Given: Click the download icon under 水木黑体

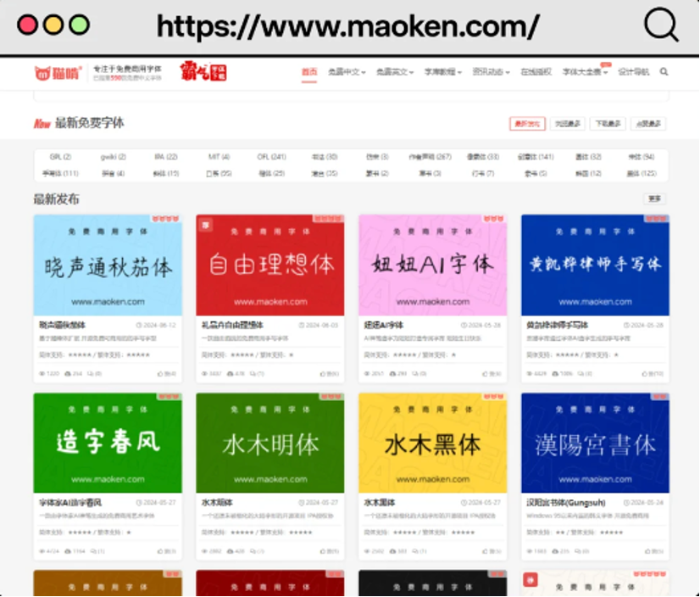Looking at the screenshot, I should click(393, 551).
